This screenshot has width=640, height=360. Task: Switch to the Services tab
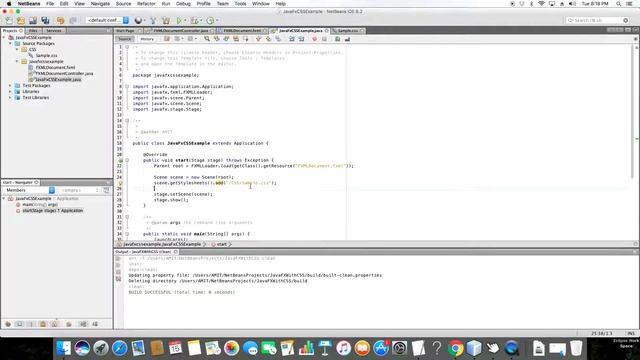click(53, 31)
